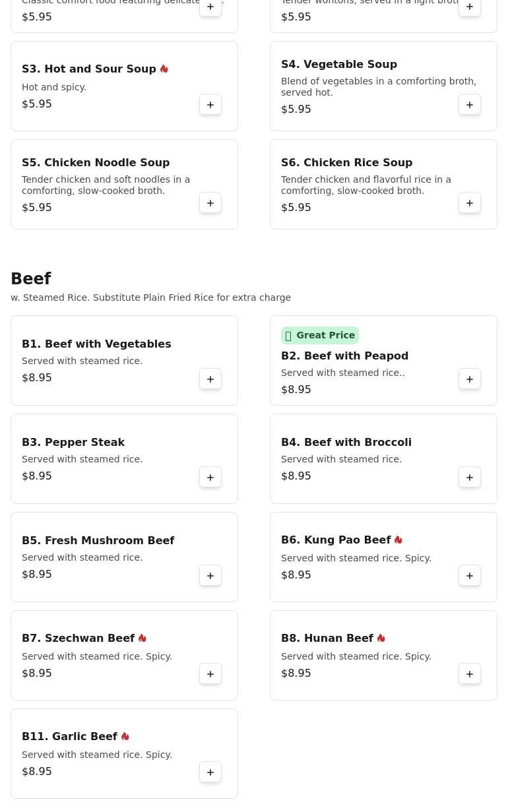Add B7. Szechwan Beef to order
This screenshot has width=508, height=812.
(210, 674)
